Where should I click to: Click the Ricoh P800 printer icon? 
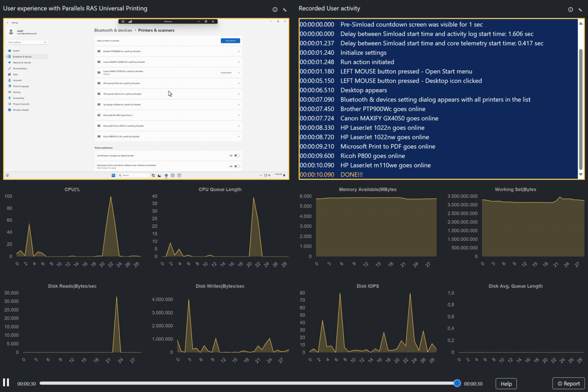[99, 136]
